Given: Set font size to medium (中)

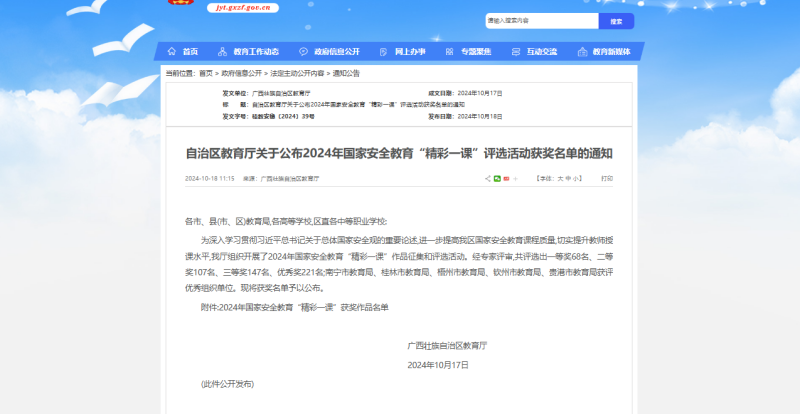Looking at the screenshot, I should click(569, 178).
